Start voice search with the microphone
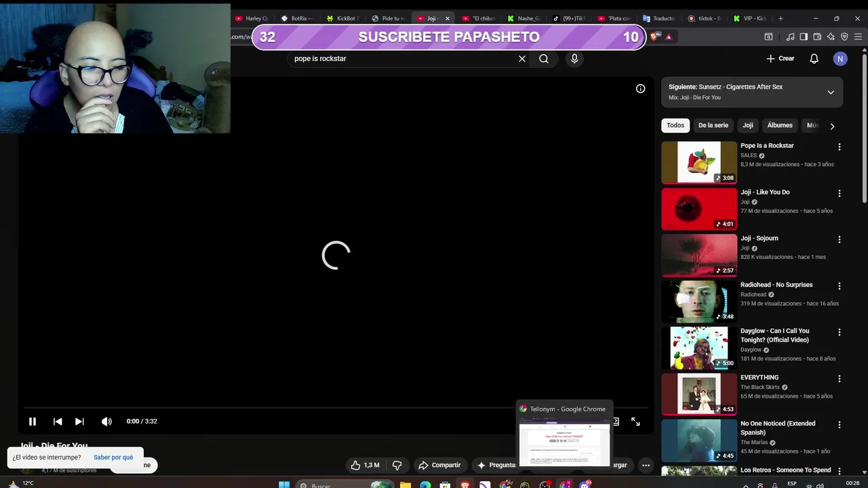Image resolution: width=868 pixels, height=488 pixels. click(x=574, y=59)
